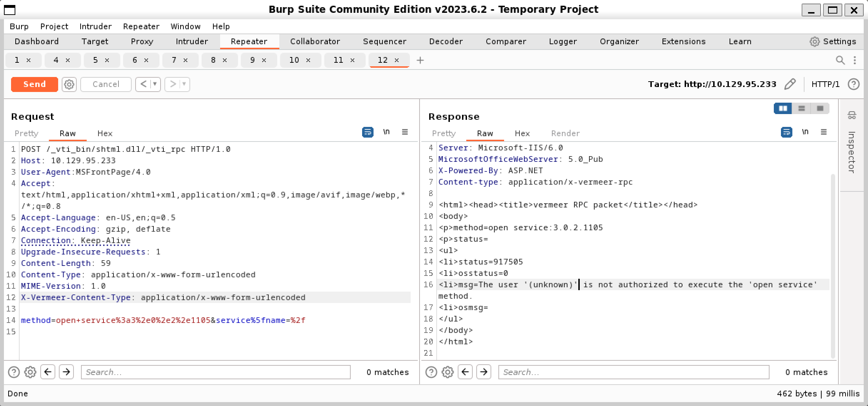Click the Repeater tab search magnifier icon
868x406 pixels.
click(x=840, y=60)
